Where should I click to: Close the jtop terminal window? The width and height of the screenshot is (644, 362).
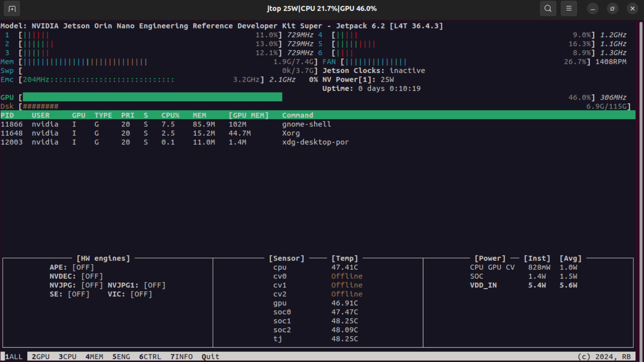click(x=633, y=9)
